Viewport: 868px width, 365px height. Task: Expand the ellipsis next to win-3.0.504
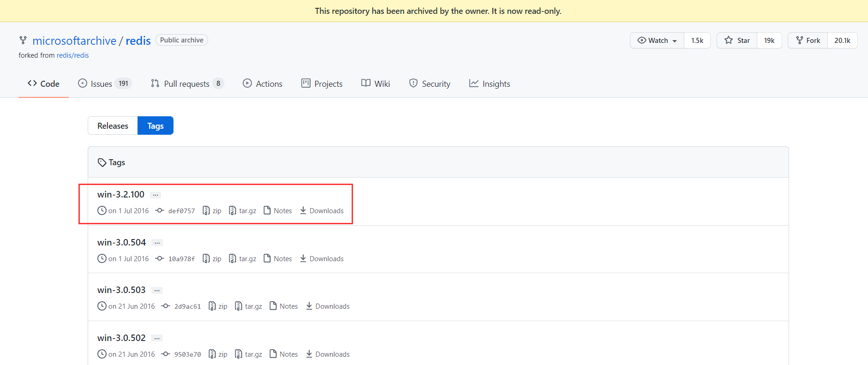157,243
